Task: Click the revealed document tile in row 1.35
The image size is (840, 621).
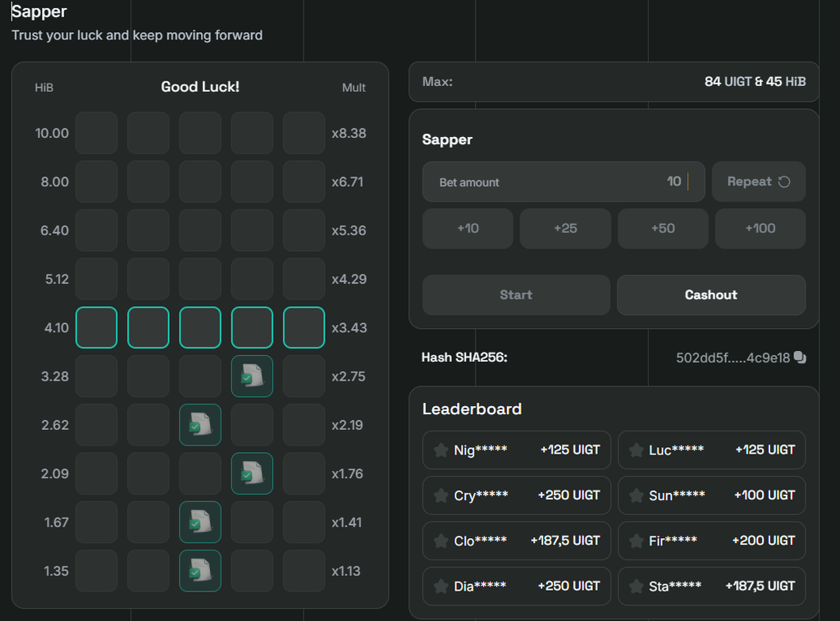Action: tap(200, 571)
